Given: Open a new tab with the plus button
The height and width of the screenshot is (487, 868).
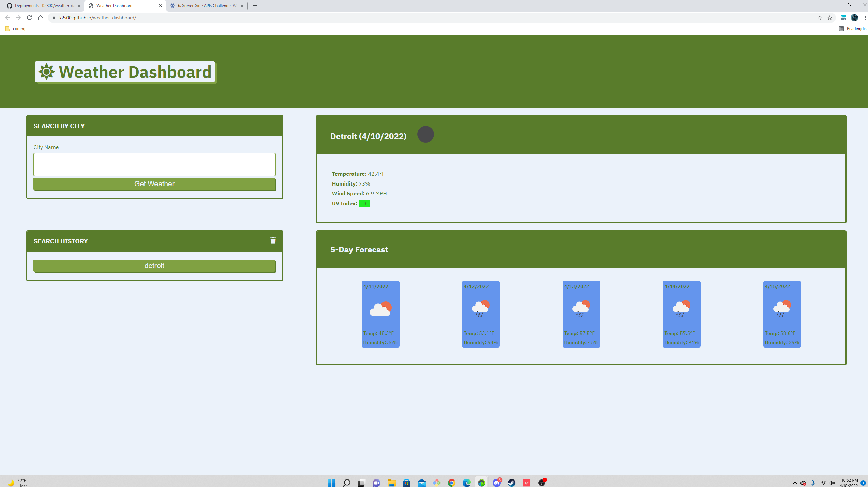Looking at the screenshot, I should [x=255, y=6].
